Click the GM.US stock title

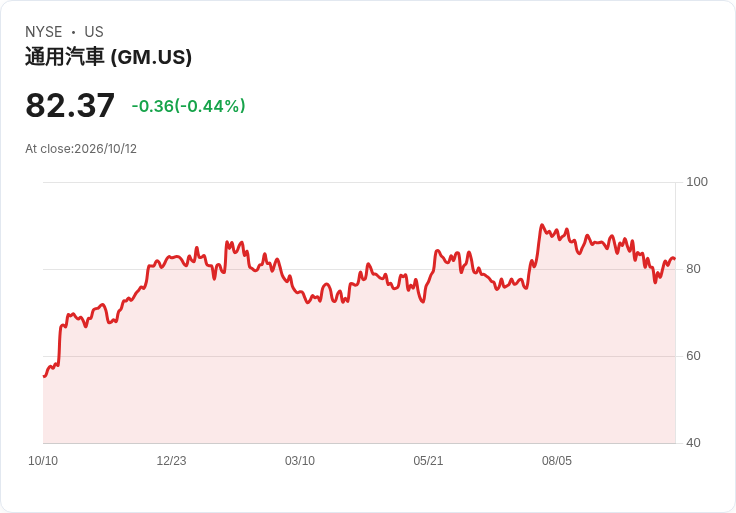108,57
